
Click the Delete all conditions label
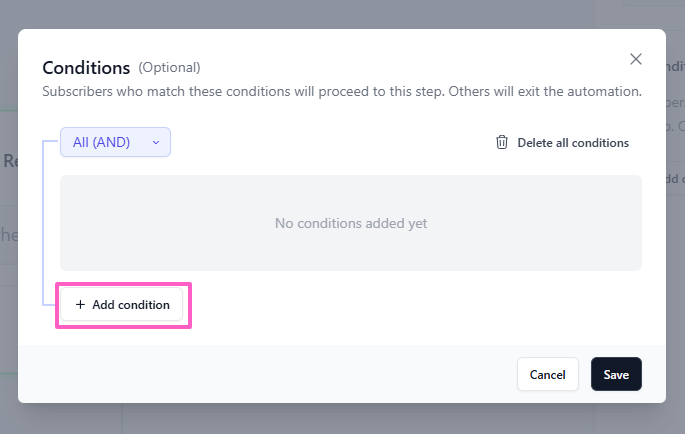(573, 143)
